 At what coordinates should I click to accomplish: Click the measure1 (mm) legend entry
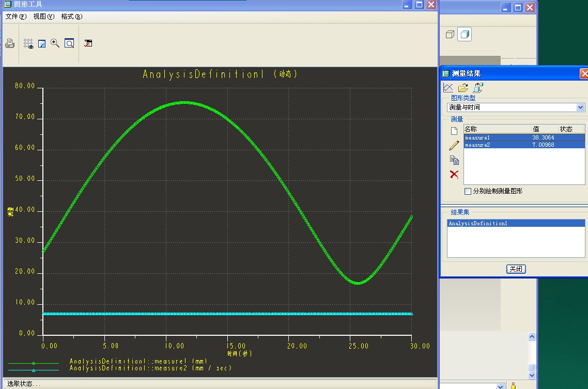(138, 361)
